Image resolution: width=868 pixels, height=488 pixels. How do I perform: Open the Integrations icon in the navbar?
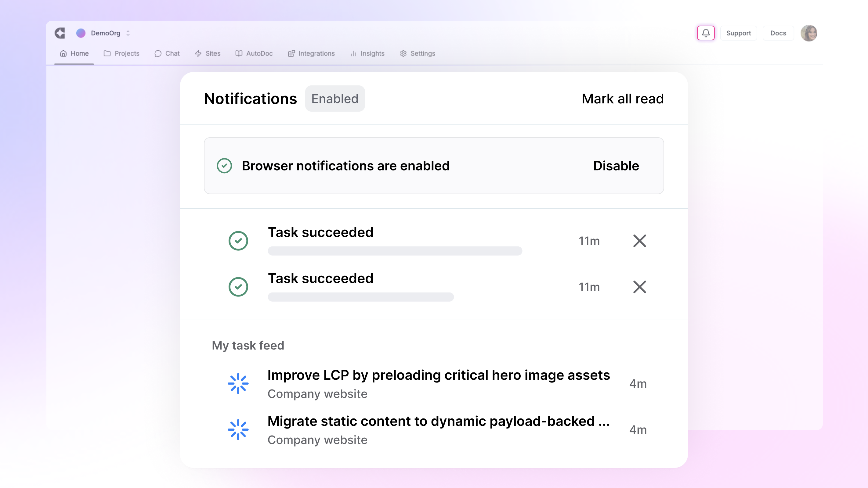tap(292, 53)
